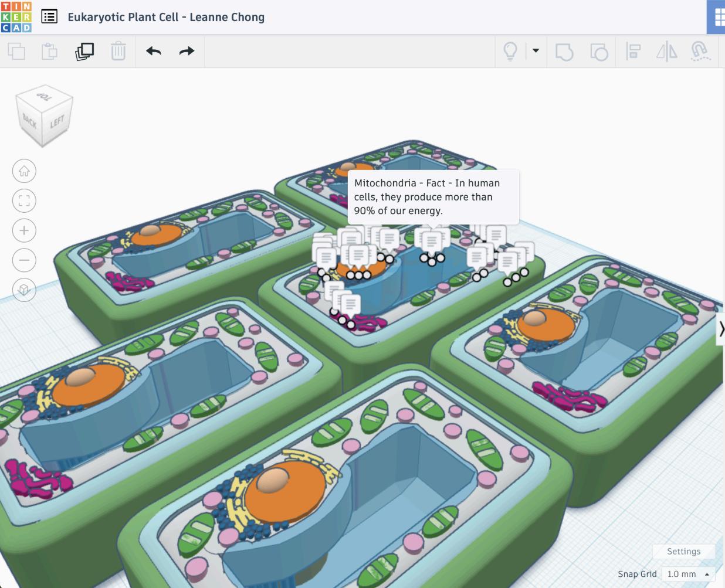Click the Tinkercad logo
This screenshot has height=588, width=725.
click(16, 16)
